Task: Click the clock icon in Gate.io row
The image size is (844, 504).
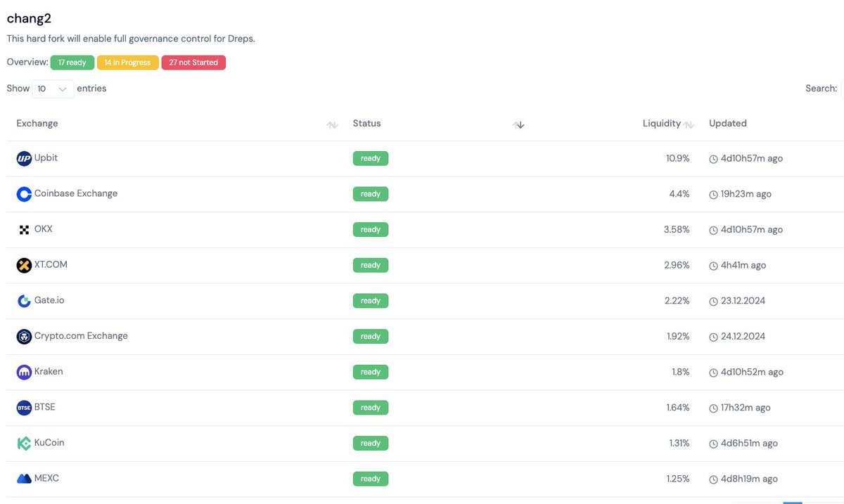Action: 713,301
